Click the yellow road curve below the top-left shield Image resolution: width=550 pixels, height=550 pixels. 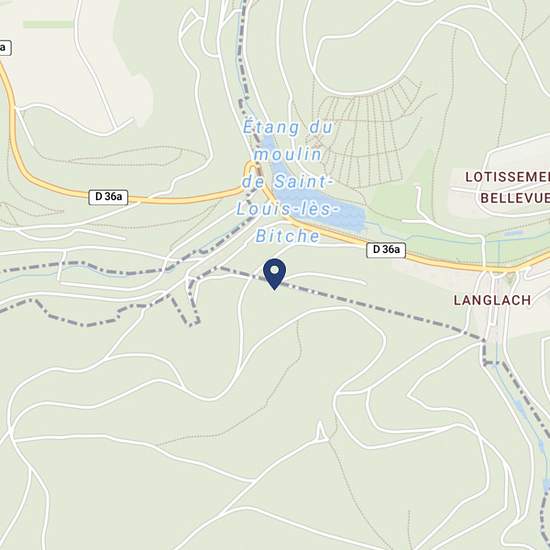(11, 116)
